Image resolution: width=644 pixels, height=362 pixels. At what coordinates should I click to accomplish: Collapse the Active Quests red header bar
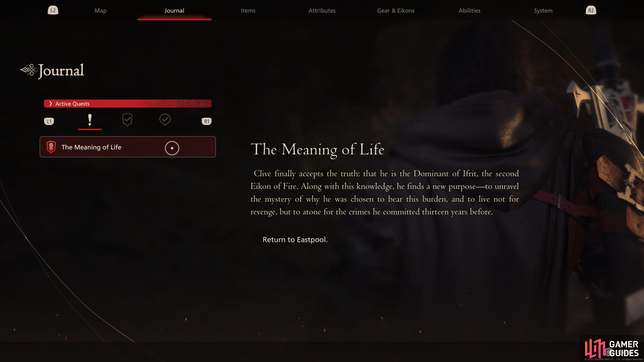[128, 104]
